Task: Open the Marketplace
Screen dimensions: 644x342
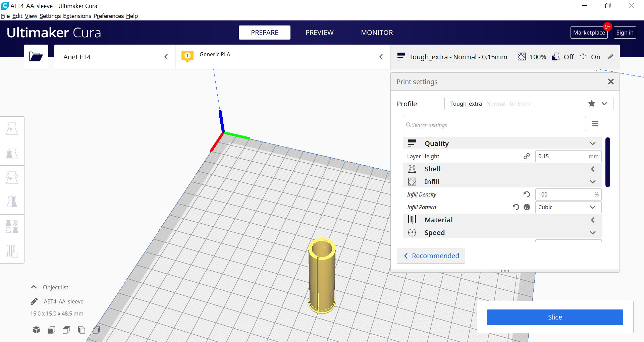Action: [589, 33]
